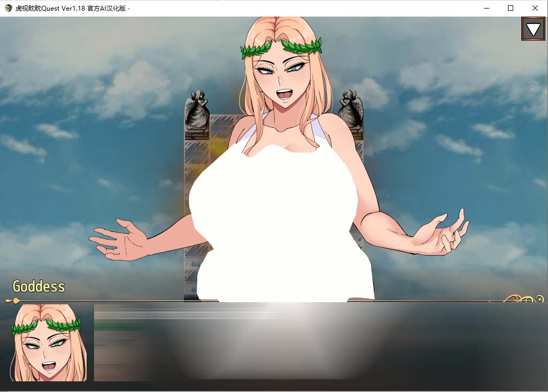The height and width of the screenshot is (392, 548).
Task: Click the Goddess face portrait thumbnail
Action: click(x=49, y=343)
